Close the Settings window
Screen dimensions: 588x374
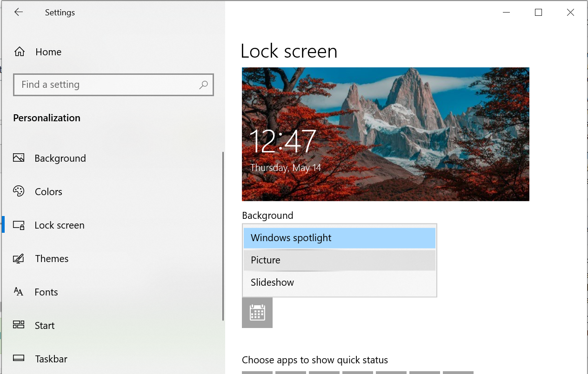tap(570, 13)
